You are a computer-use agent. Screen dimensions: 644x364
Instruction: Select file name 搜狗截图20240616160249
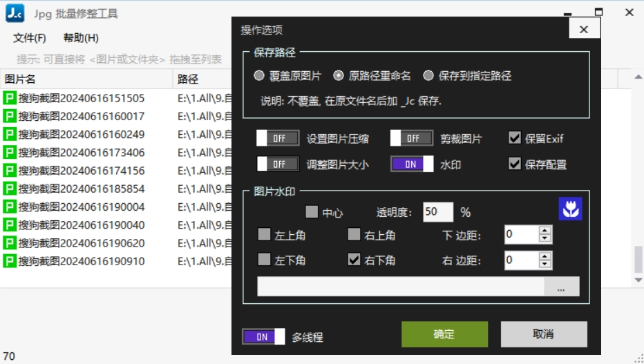[82, 134]
